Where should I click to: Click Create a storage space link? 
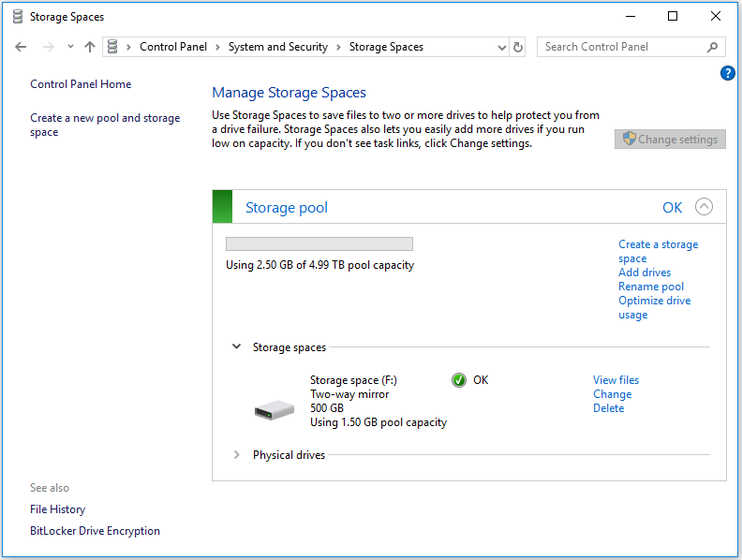click(658, 251)
